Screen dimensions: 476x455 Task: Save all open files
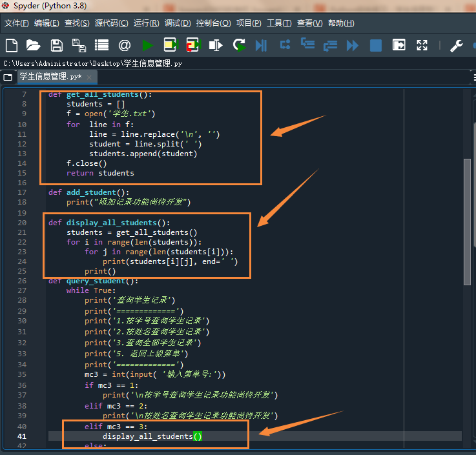[79, 45]
